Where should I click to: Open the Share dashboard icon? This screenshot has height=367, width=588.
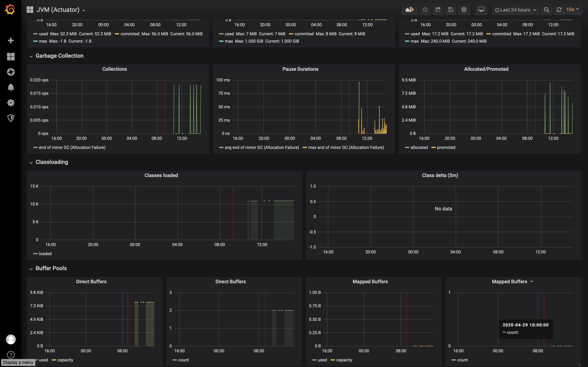coord(438,10)
